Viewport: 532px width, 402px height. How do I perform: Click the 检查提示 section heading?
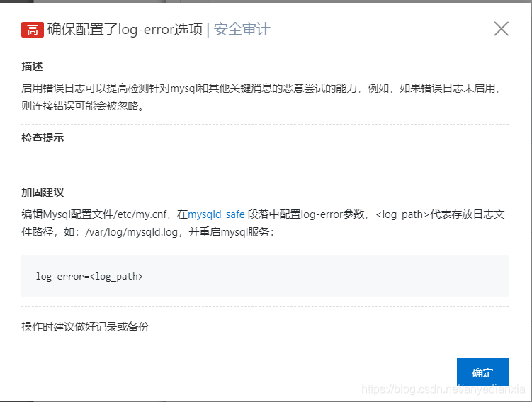[x=43, y=137]
